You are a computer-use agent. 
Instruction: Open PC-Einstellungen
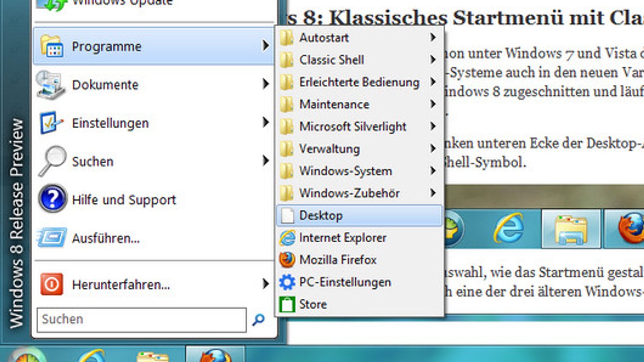[x=359, y=282]
